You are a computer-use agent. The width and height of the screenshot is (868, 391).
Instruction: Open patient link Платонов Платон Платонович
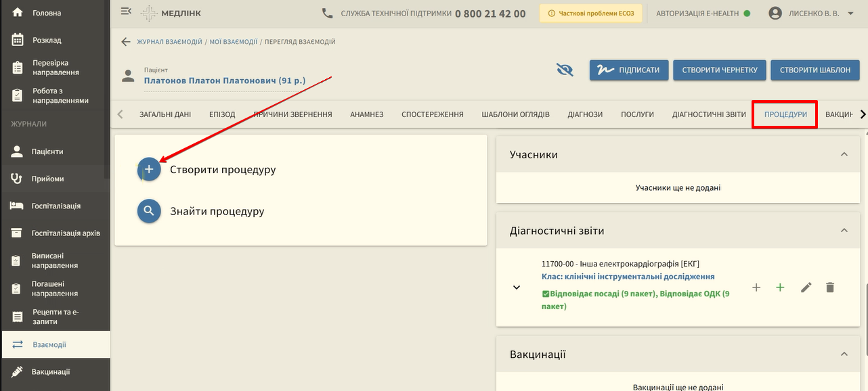[x=225, y=80]
